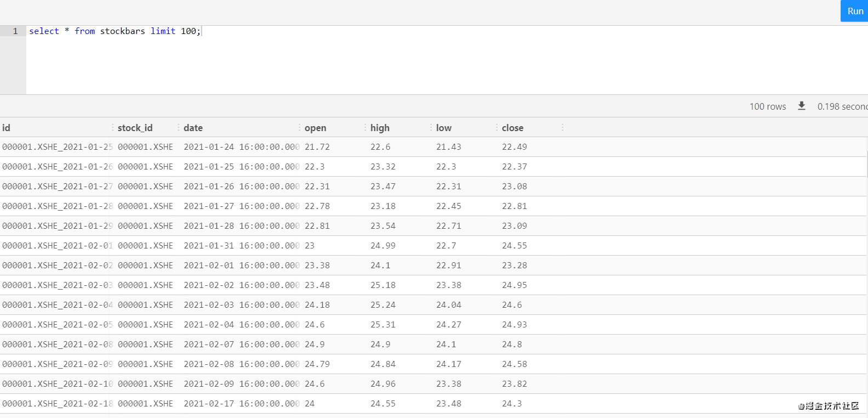Select id cell 000001.XSHE_2021-01-25
The width and height of the screenshot is (868, 418).
pyautogui.click(x=57, y=147)
